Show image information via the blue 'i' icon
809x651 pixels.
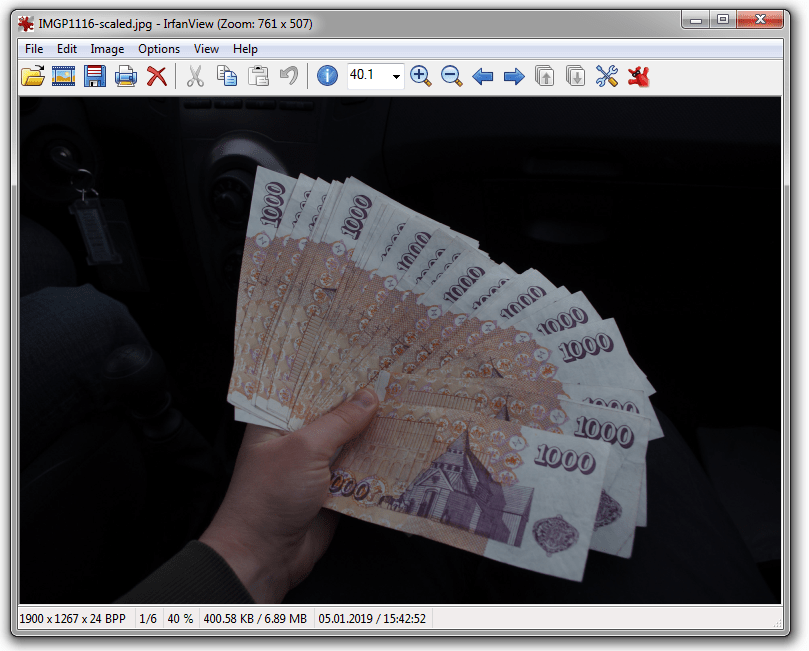click(327, 76)
